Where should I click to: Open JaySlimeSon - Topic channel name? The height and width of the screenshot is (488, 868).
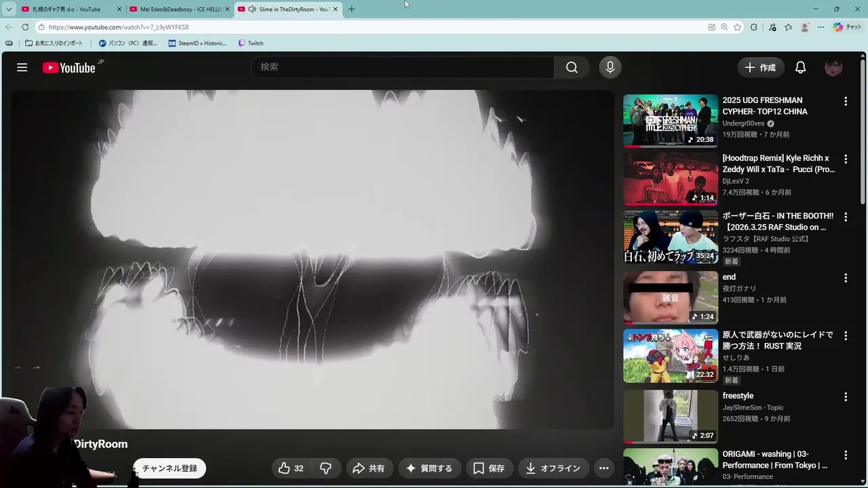(x=753, y=407)
